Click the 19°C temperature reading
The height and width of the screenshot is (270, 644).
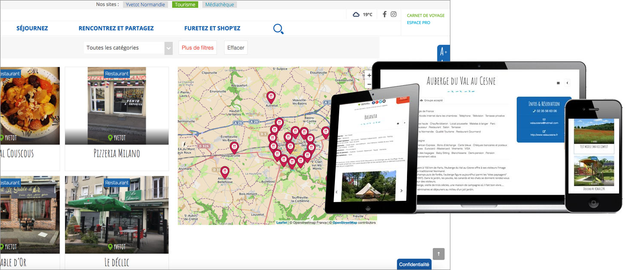click(x=368, y=15)
